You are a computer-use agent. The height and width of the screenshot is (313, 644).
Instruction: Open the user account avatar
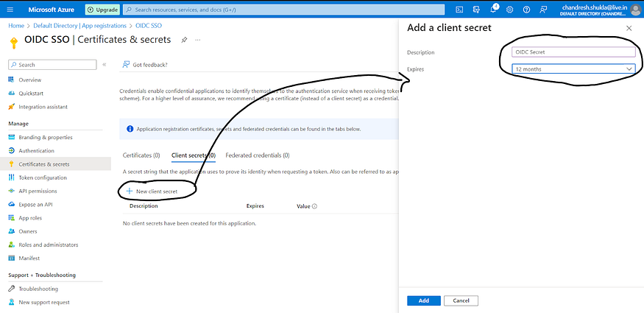635,10
